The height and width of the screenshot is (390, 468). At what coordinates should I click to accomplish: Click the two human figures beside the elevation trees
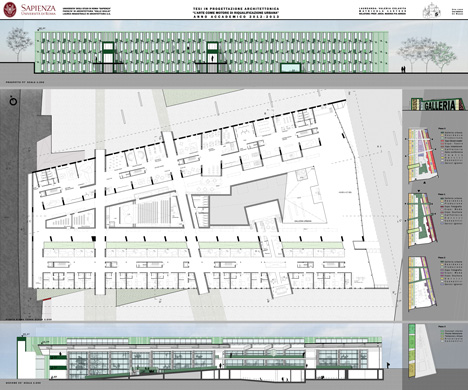coord(403,69)
